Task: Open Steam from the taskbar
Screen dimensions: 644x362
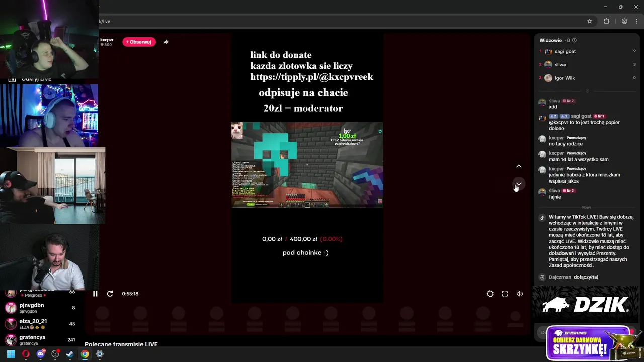Action: coord(70,354)
